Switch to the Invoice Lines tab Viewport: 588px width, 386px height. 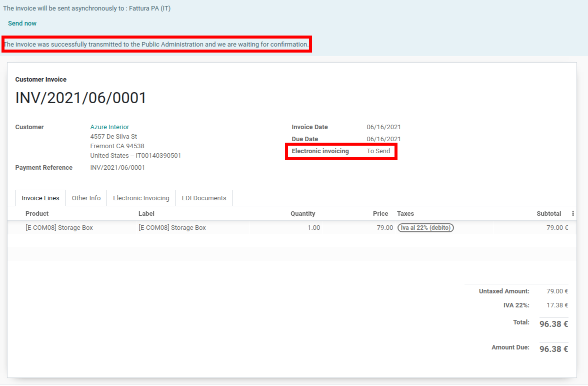pos(40,198)
